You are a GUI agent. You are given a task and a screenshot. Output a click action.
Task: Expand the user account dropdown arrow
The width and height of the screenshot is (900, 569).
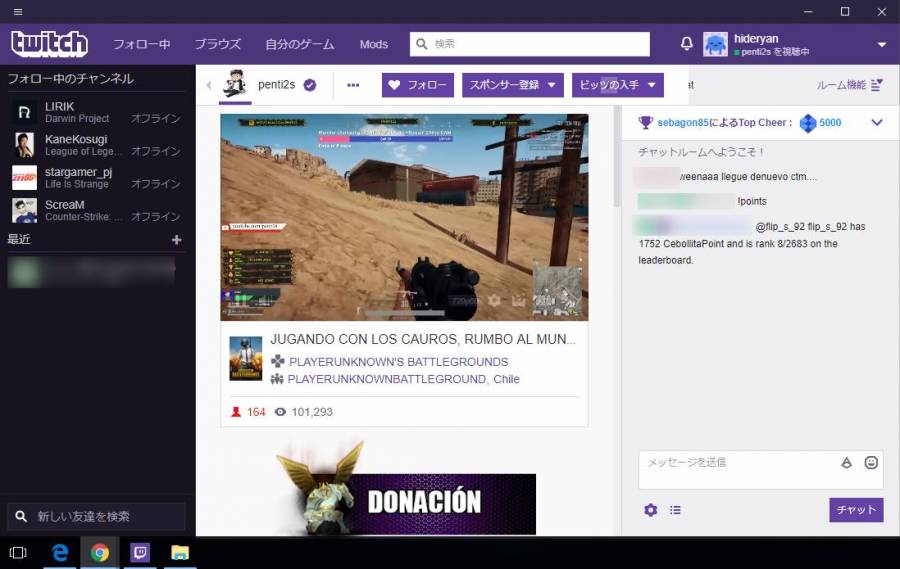tap(882, 44)
